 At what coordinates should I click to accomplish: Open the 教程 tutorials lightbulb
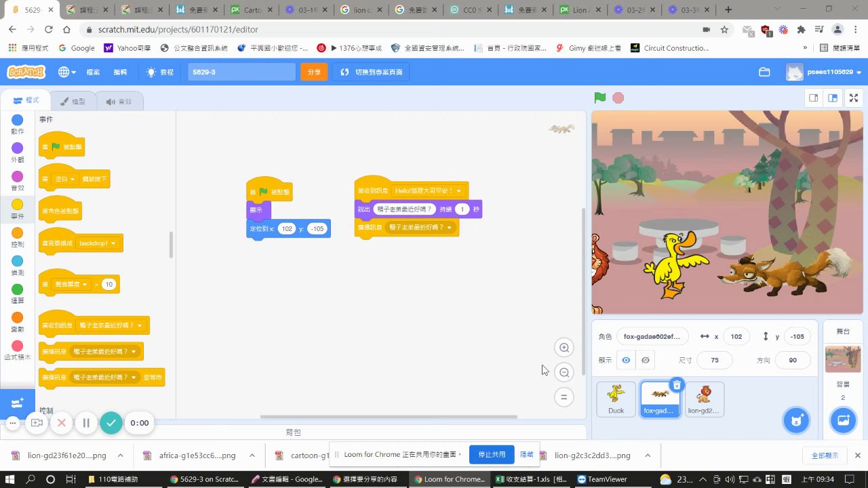click(x=160, y=72)
